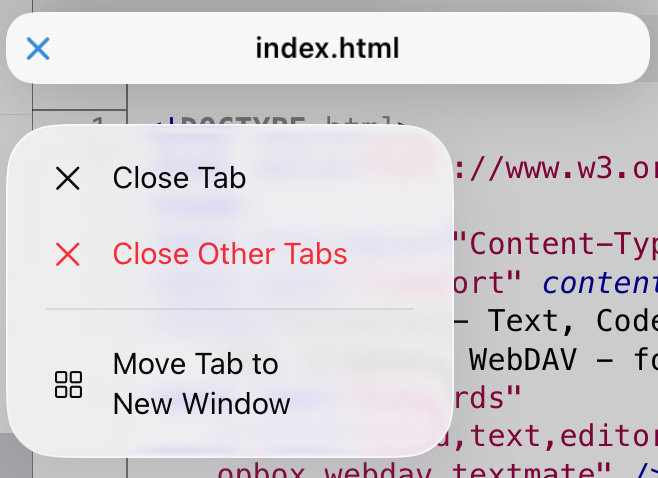Image resolution: width=658 pixels, height=478 pixels.
Task: Click the code fragment ending in rds"
Action: click(x=488, y=397)
